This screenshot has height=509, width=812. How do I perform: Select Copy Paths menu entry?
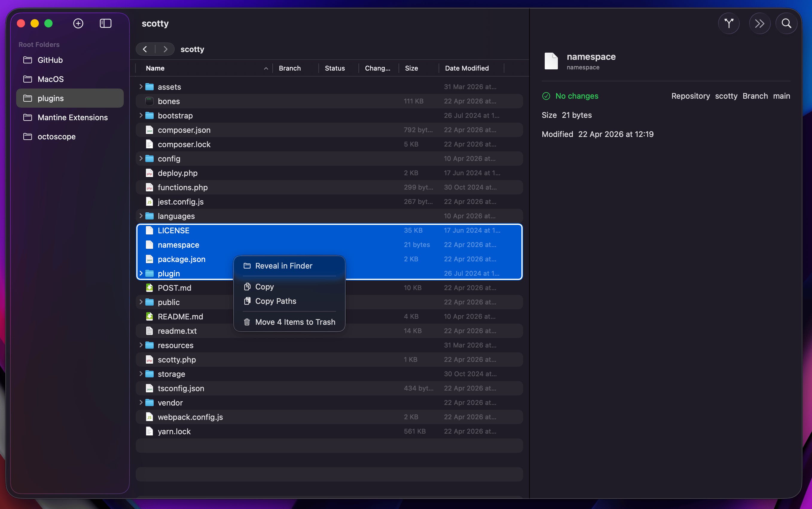[276, 301]
